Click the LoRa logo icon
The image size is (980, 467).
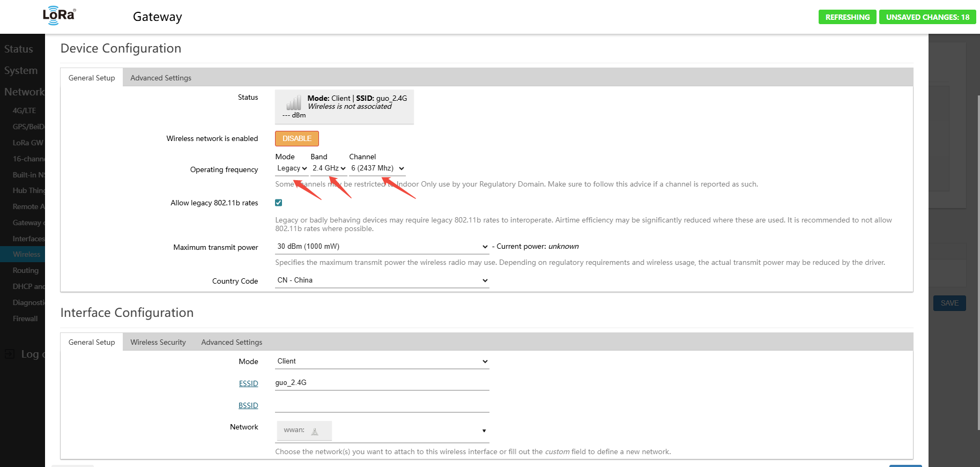click(59, 16)
